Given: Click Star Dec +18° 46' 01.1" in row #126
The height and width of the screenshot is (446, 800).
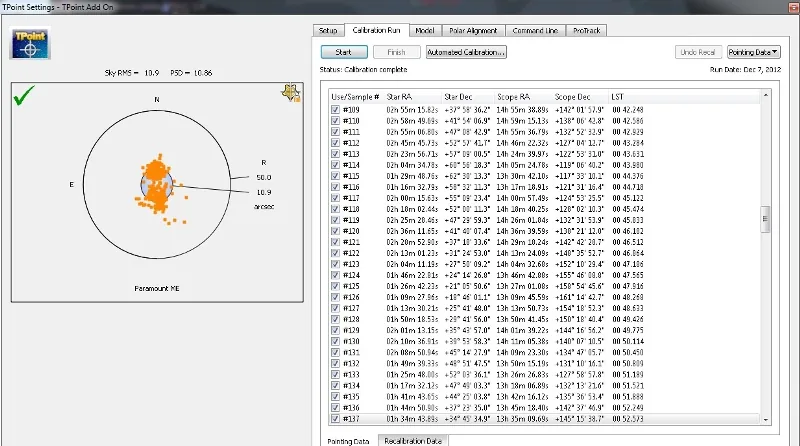Looking at the screenshot, I should click(467, 298).
